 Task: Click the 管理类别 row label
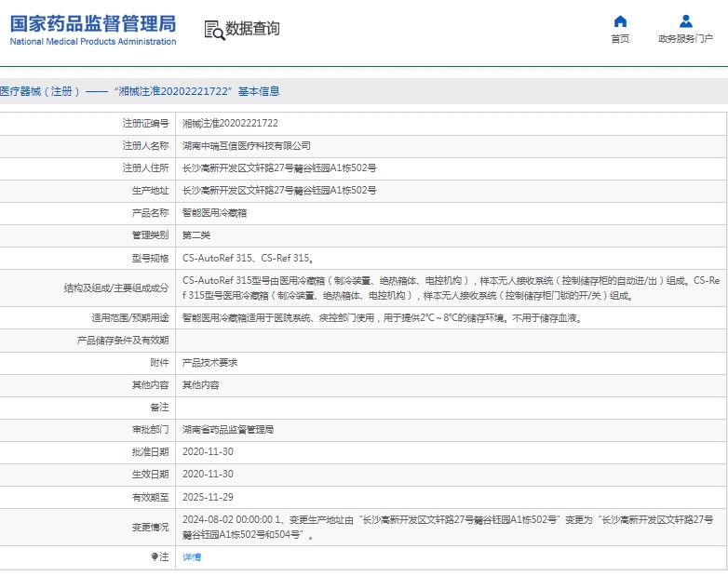[x=150, y=235]
